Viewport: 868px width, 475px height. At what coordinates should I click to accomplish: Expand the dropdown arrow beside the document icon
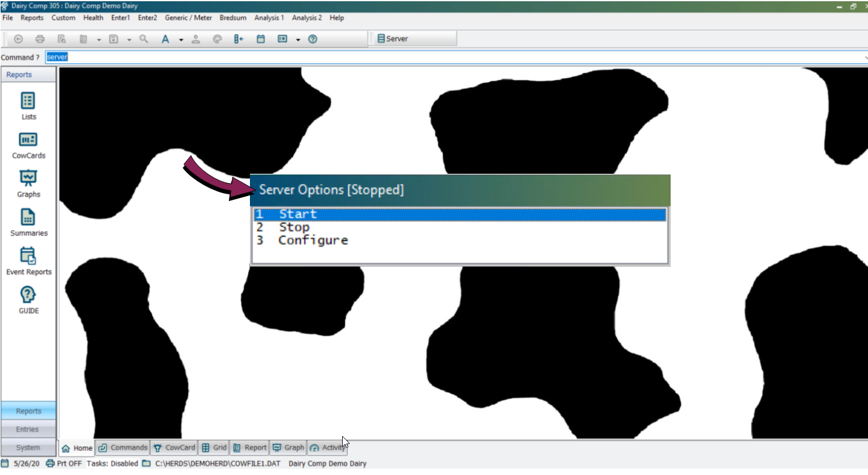point(98,40)
